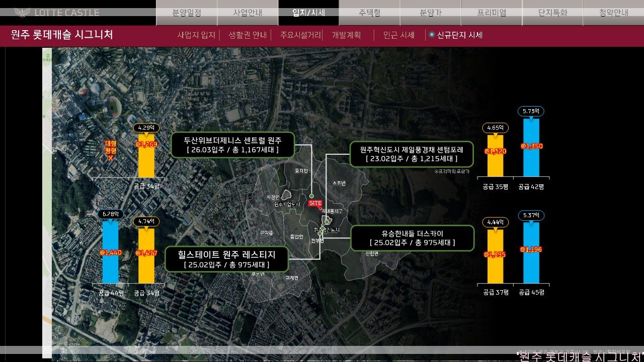The width and height of the screenshot is (644, 362).
Task: Select 신규단지 시세 submenu
Action: [459, 35]
